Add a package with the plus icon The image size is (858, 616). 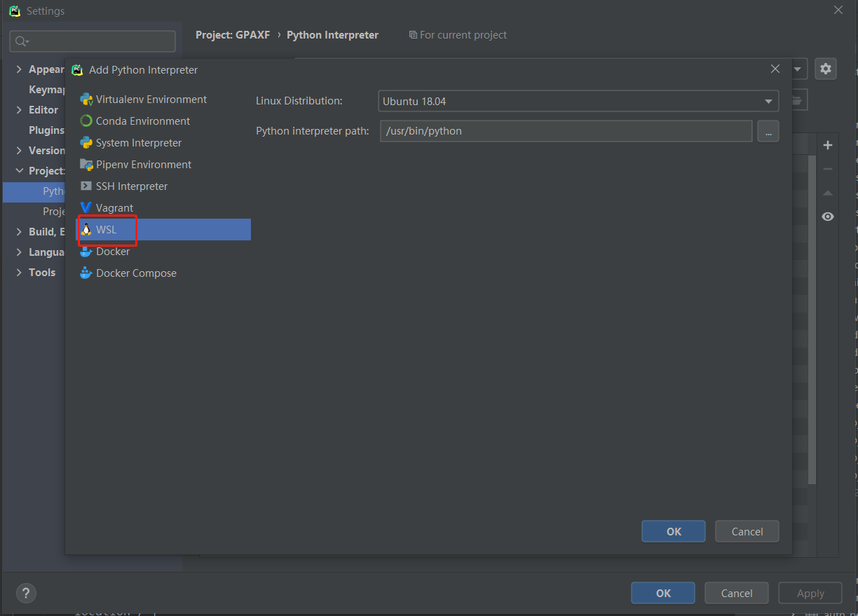(x=828, y=145)
